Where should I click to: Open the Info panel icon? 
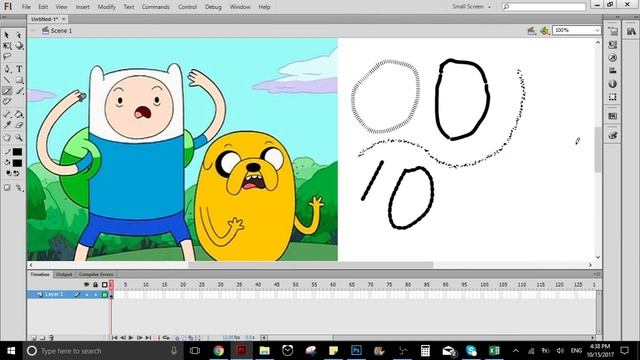point(613,84)
